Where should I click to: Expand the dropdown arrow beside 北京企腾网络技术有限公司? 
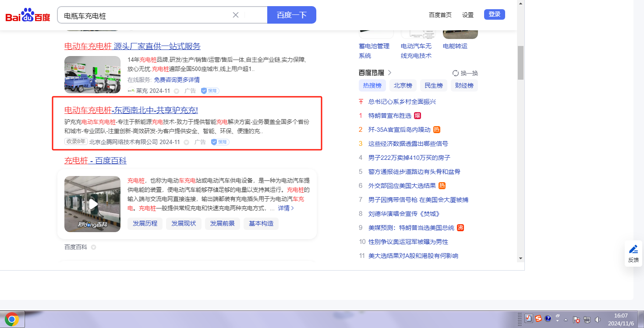(x=186, y=142)
